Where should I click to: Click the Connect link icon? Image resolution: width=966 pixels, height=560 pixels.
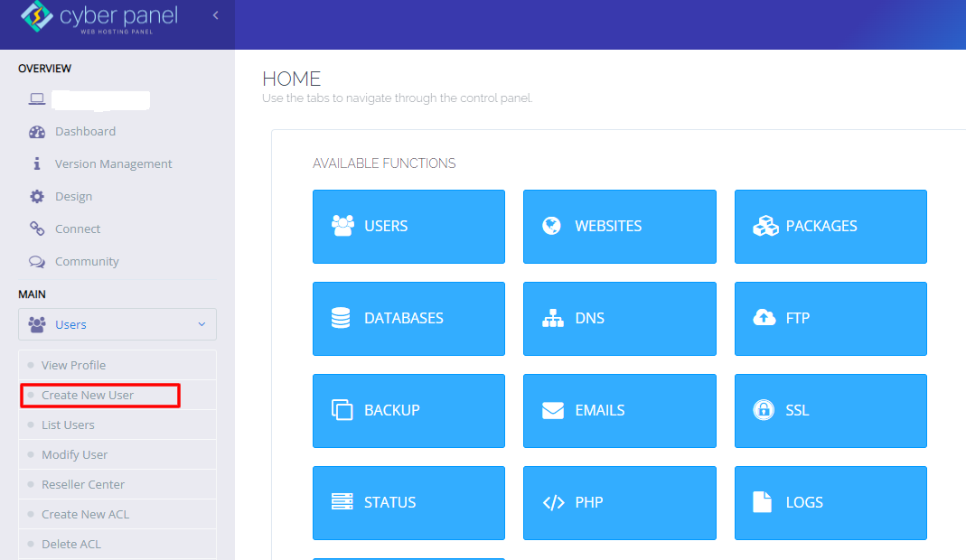[x=37, y=229]
